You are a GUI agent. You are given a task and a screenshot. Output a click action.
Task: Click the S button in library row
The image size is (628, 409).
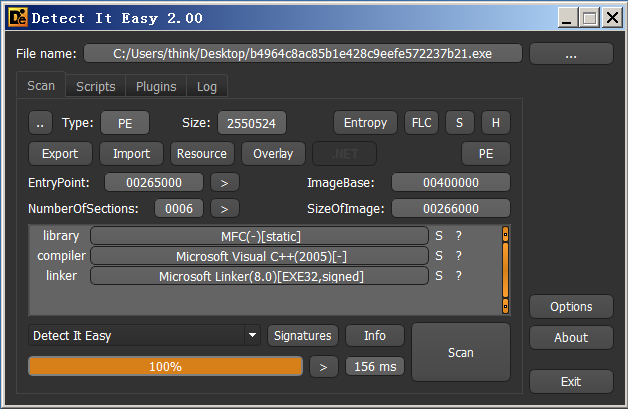[x=439, y=236]
